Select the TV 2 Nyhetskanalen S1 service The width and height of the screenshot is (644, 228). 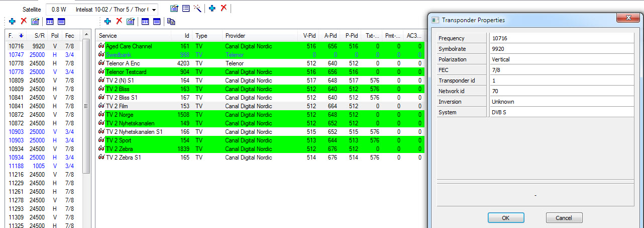coord(261,132)
